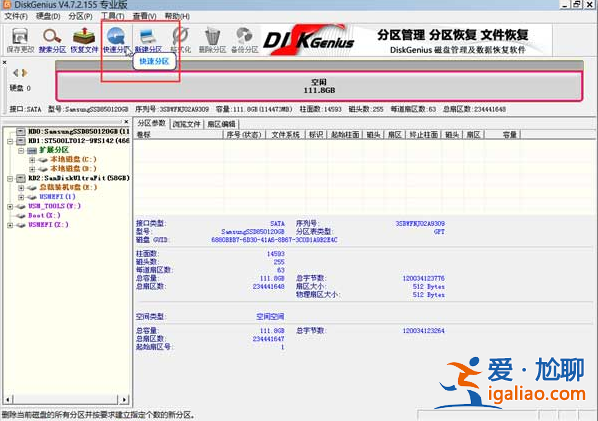
Task: Click the 接口:SATA text in disk info line
Action: 25,109
